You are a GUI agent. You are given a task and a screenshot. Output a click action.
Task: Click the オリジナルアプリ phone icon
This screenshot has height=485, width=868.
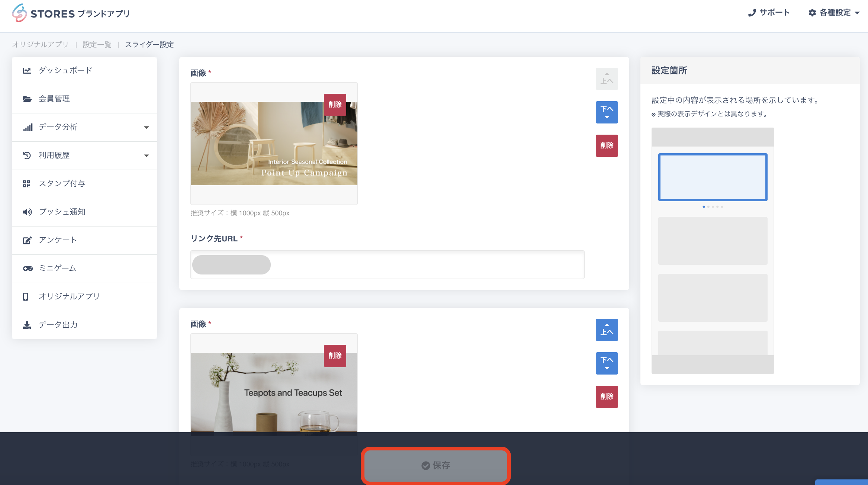pyautogui.click(x=26, y=297)
